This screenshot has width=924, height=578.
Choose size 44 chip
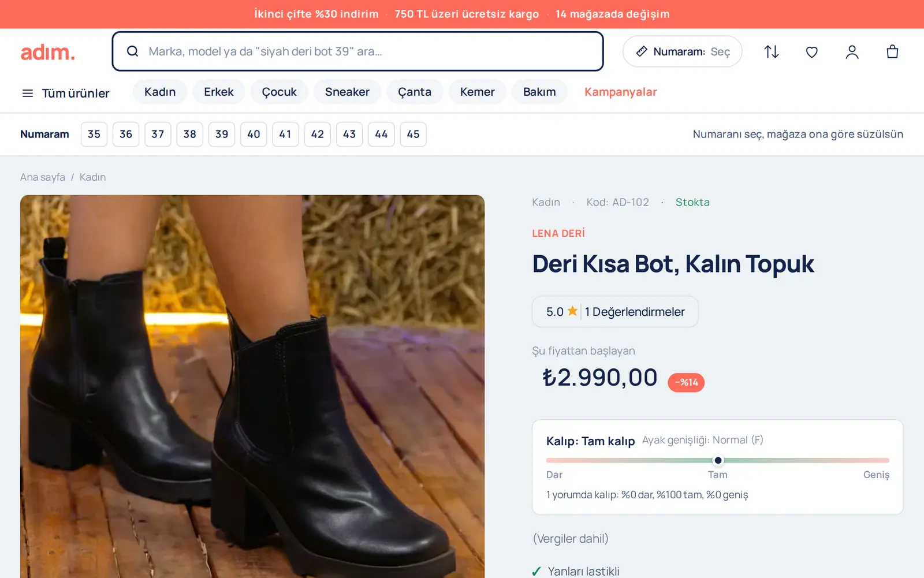coord(381,135)
